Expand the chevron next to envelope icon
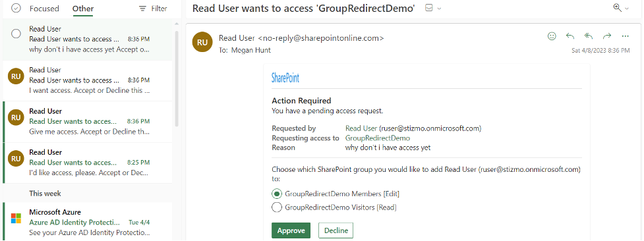 440,9
